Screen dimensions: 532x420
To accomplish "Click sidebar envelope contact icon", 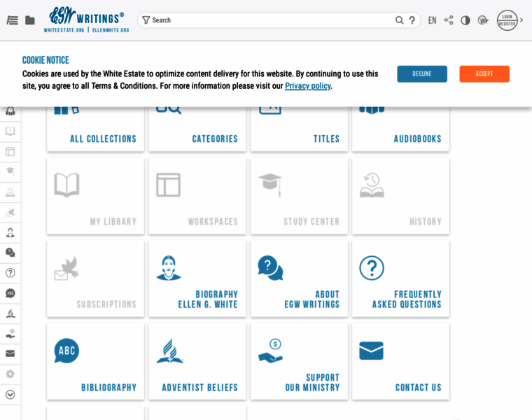I will click(10, 353).
